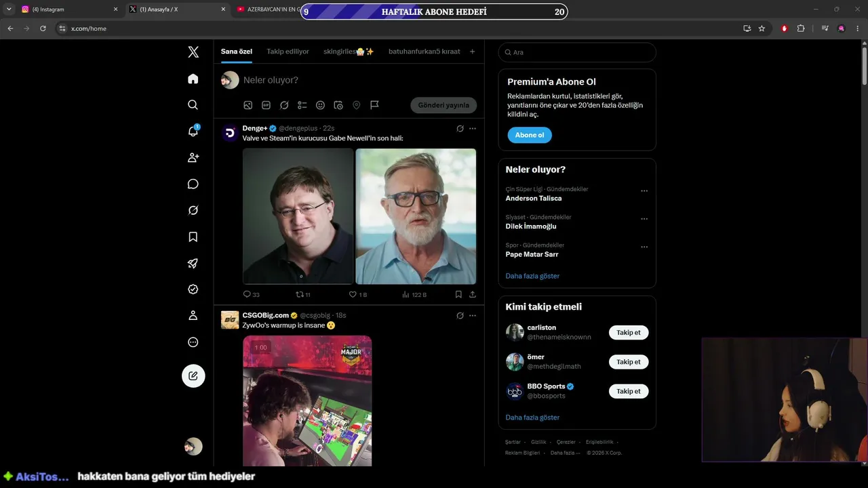Show more trends under Neler oluyor
Image resolution: width=868 pixels, height=488 pixels.
coord(532,276)
